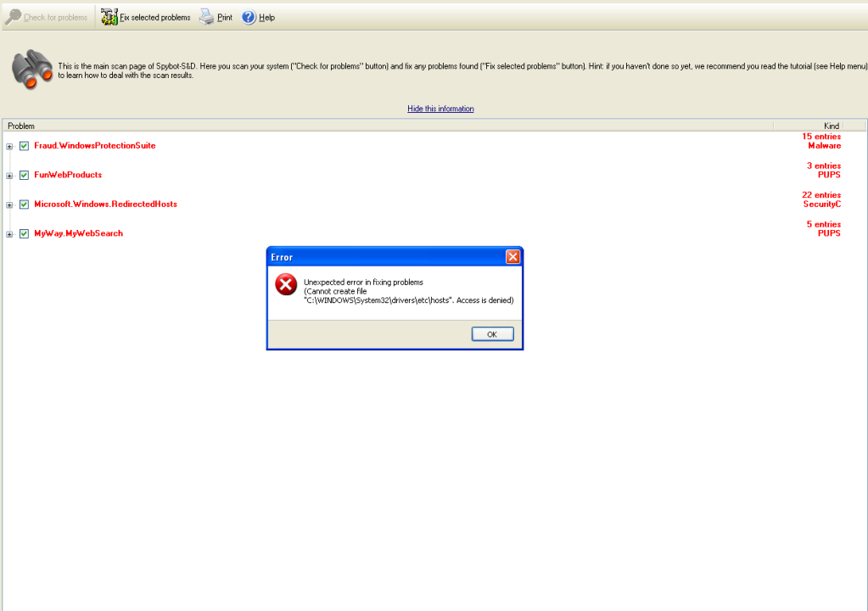
Task: Expand the Microsoft.Windows.RedirectedHosts entry
Action: [9, 205]
